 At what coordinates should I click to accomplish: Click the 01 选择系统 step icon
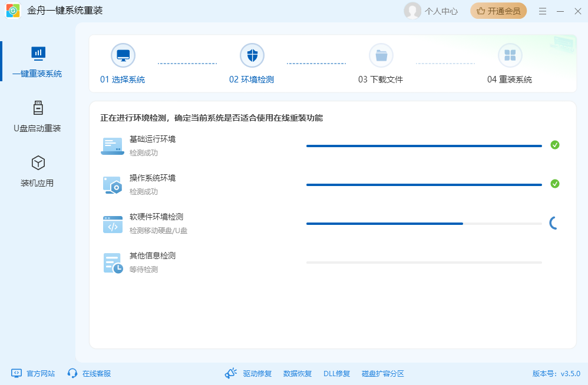123,55
